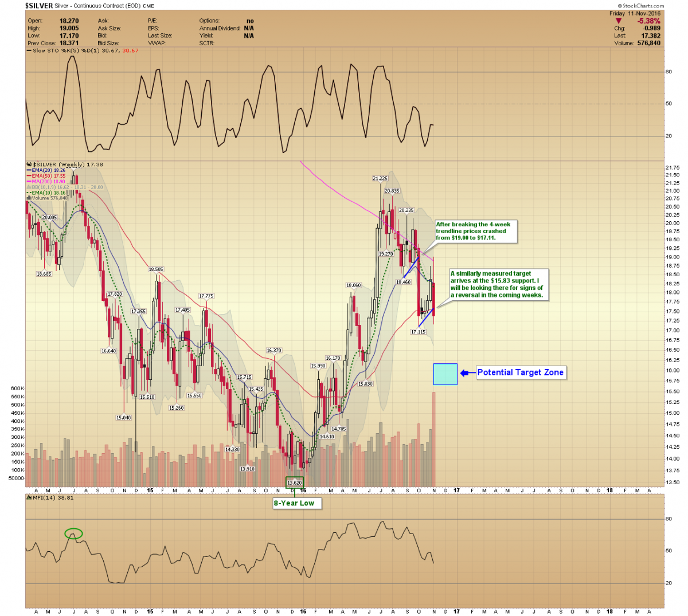Click the light blue target zone rectangle
Image resolution: width=688 pixels, height=616 pixels.
pos(445,374)
